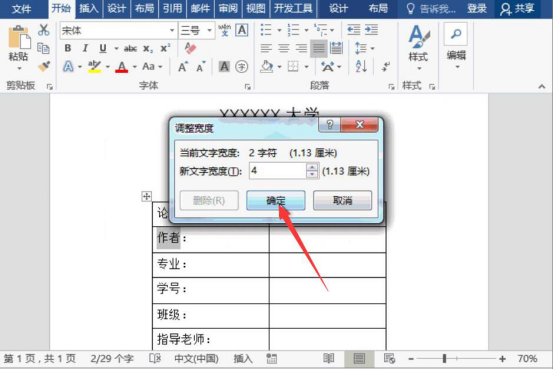Click the 共享 Share button
The height and width of the screenshot is (370, 554).
(518, 9)
